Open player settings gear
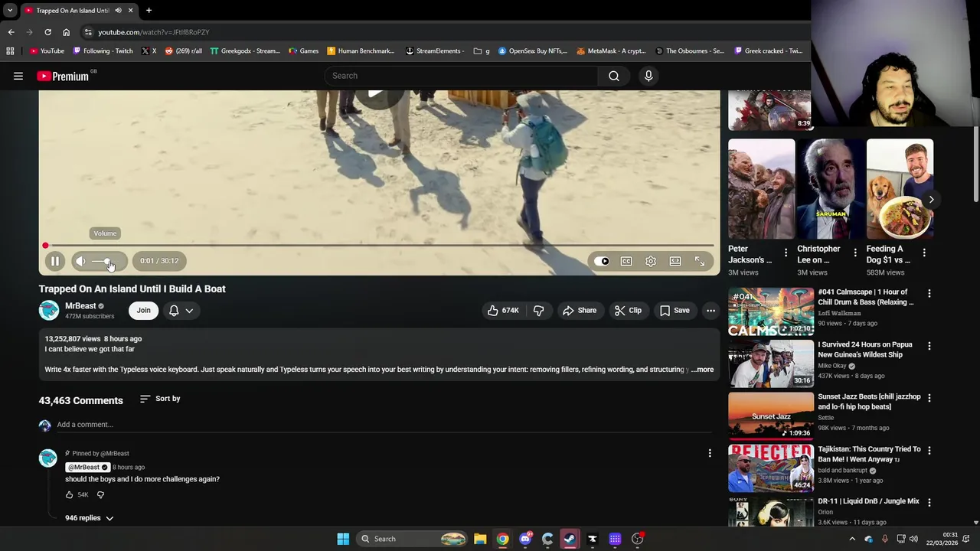The height and width of the screenshot is (551, 980). (x=651, y=261)
